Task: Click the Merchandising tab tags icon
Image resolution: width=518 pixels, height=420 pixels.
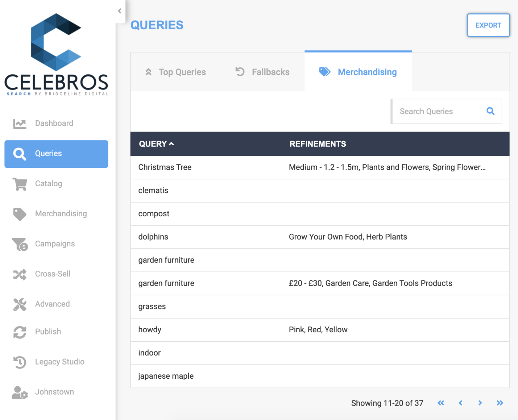Action: point(325,72)
